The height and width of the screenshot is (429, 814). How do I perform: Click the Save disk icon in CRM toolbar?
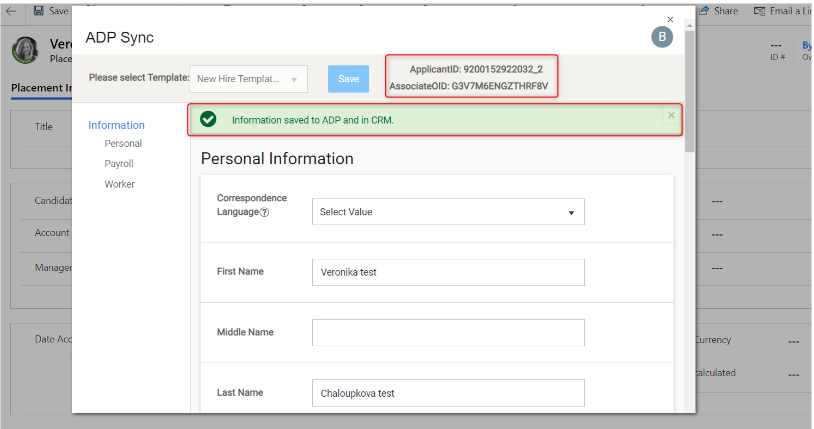tap(38, 10)
